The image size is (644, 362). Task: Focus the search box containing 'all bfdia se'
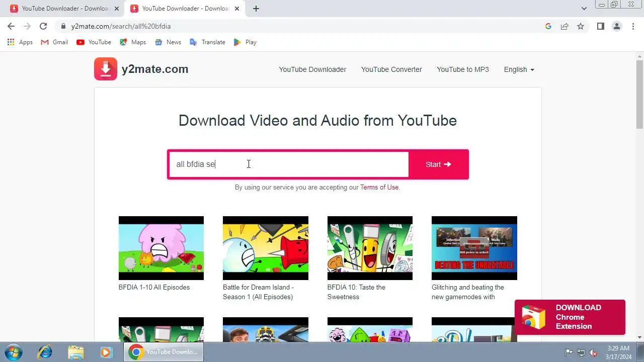[x=289, y=164]
